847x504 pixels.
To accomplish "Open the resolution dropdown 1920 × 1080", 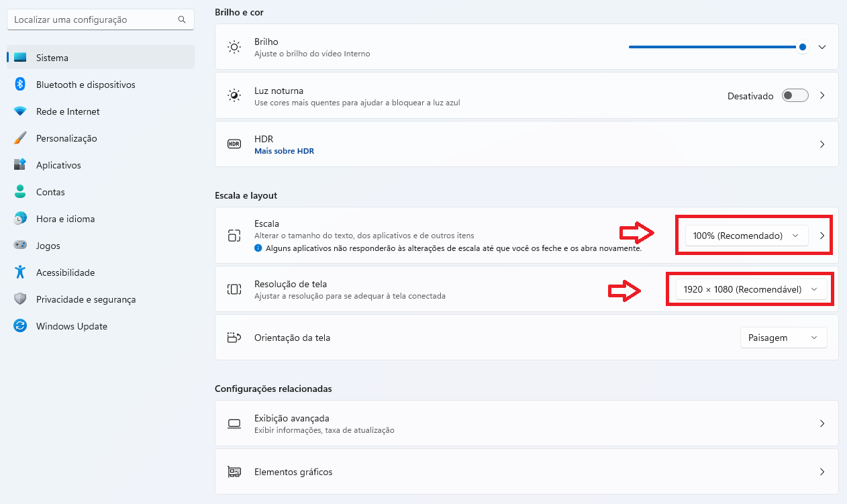I will 751,289.
